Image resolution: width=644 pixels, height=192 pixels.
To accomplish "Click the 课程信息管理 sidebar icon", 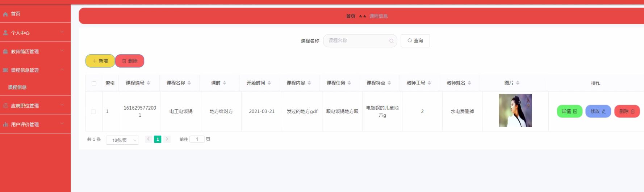I will tap(5, 70).
